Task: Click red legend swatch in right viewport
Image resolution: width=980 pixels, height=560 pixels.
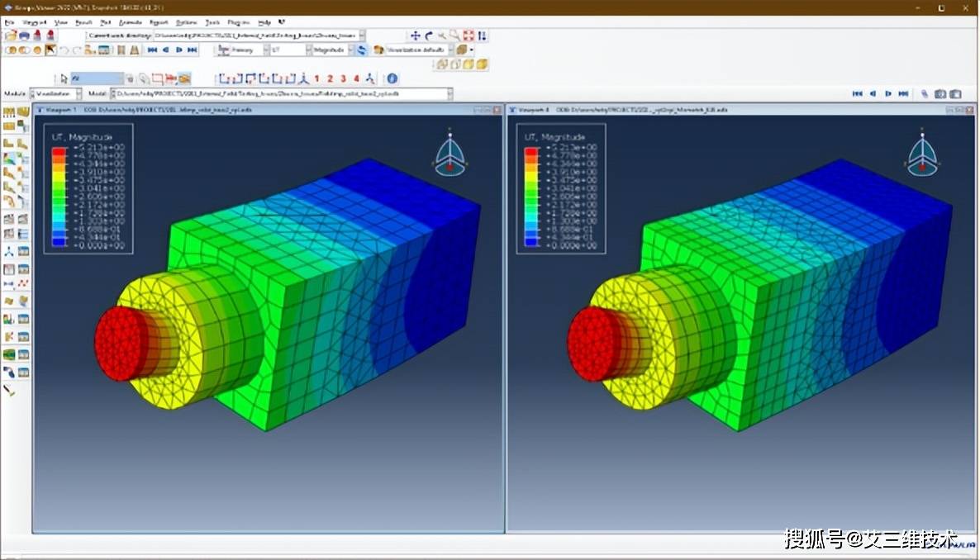Action: (532, 150)
